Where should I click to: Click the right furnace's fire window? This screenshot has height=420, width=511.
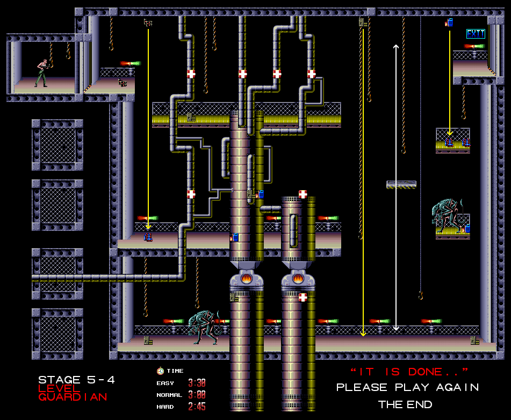pyautogui.click(x=298, y=278)
